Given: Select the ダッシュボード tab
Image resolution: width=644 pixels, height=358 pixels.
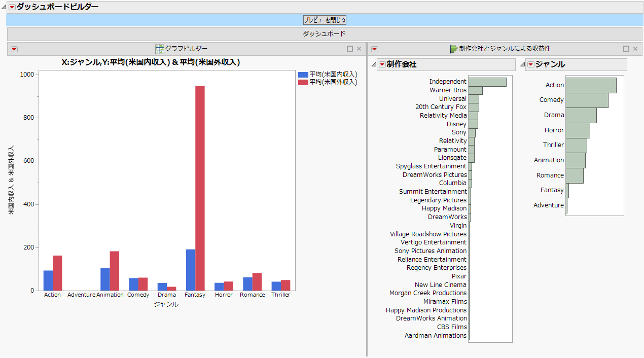Looking at the screenshot, I should pyautogui.click(x=325, y=34).
